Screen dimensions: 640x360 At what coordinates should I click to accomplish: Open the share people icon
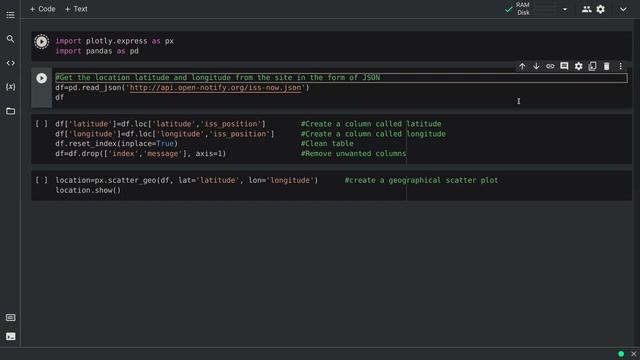587,9
